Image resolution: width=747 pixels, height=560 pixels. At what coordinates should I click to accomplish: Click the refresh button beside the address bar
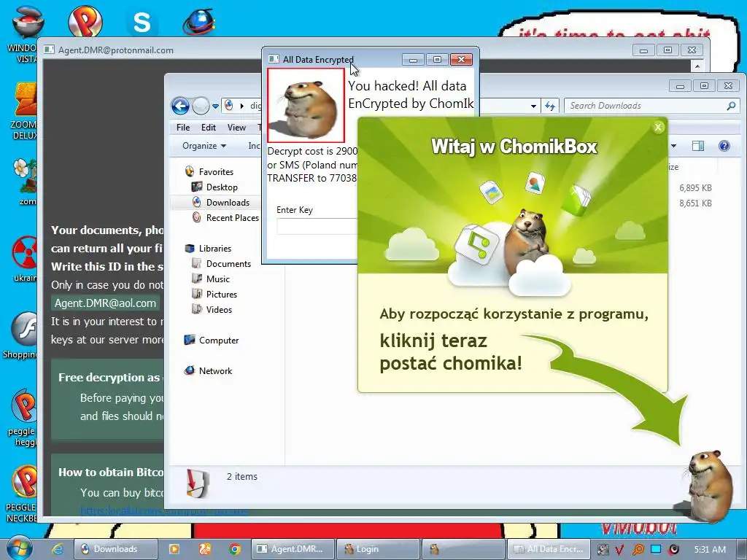pos(550,106)
